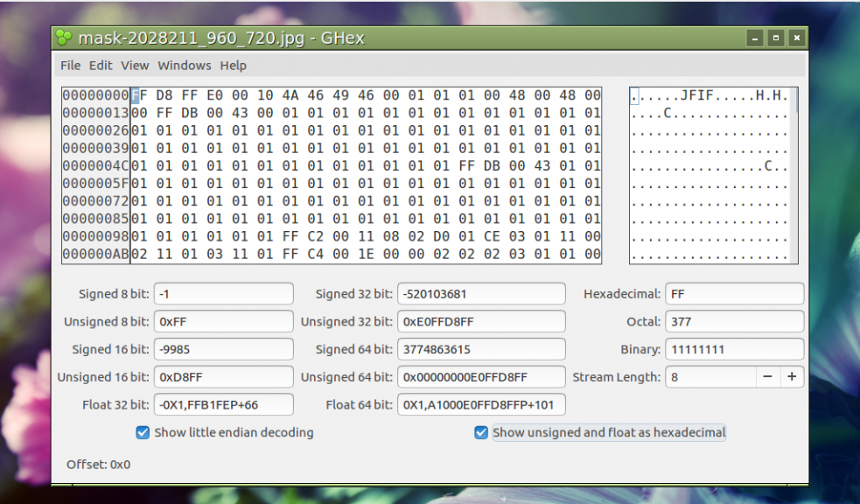Image resolution: width=860 pixels, height=504 pixels.
Task: Click the Octal field showing 377
Action: 734,321
